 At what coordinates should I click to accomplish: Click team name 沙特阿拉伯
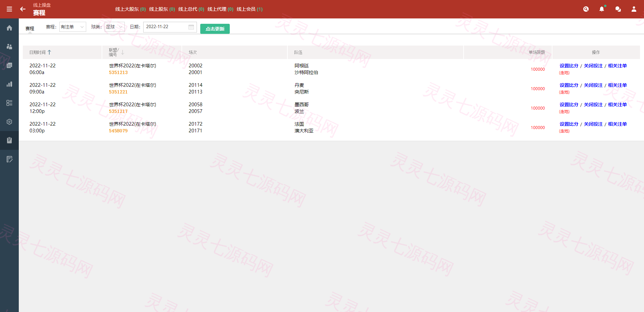point(306,72)
